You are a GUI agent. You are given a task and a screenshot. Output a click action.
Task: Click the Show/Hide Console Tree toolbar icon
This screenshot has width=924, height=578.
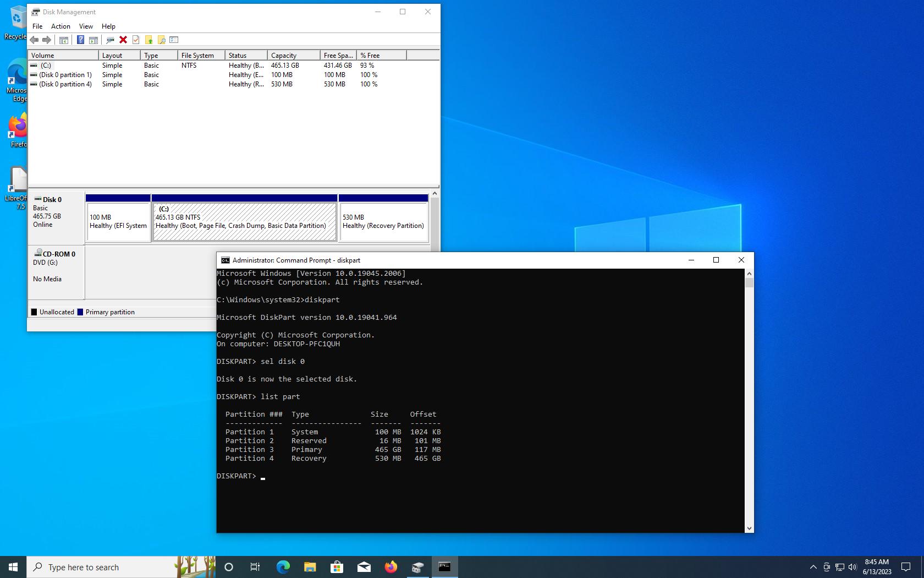coord(64,40)
